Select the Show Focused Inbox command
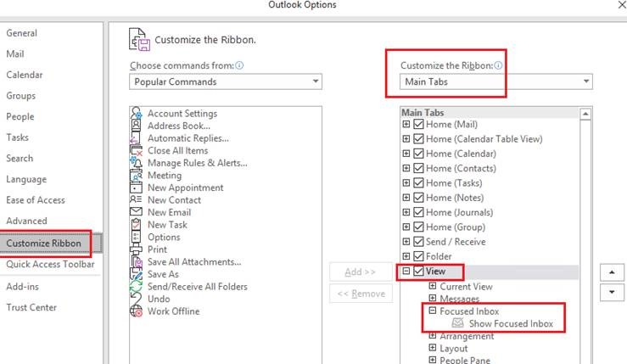627x364 pixels. 511,323
